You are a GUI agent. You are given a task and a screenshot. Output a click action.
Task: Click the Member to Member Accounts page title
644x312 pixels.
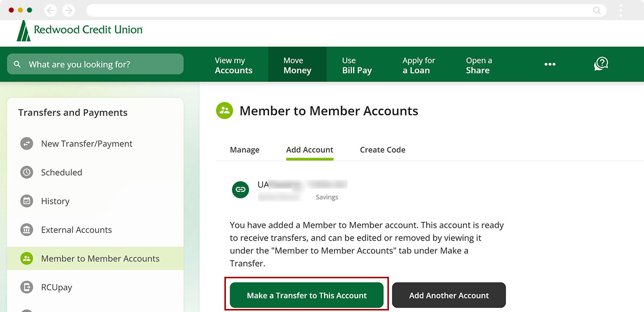(329, 111)
